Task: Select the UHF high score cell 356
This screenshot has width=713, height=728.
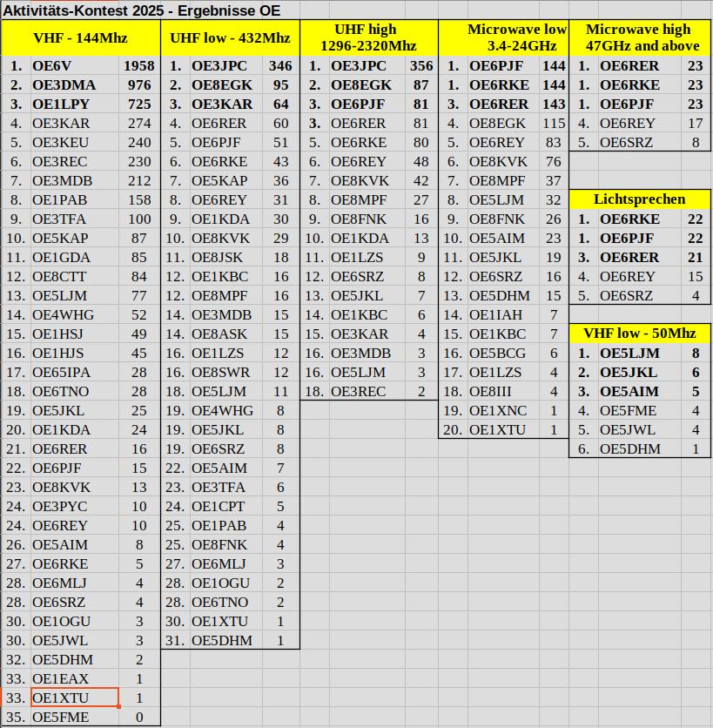Action: (420, 66)
